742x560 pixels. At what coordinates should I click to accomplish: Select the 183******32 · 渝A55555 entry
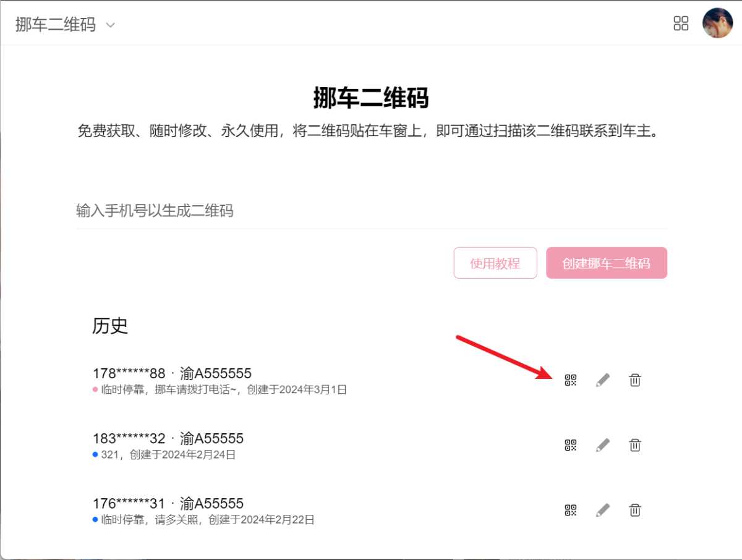click(168, 438)
